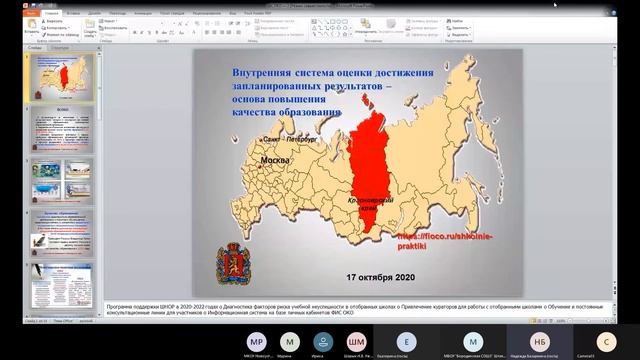Screen dimensions: 640x360
Task: Select slide 1 thumbnail with red map
Action: point(62,78)
